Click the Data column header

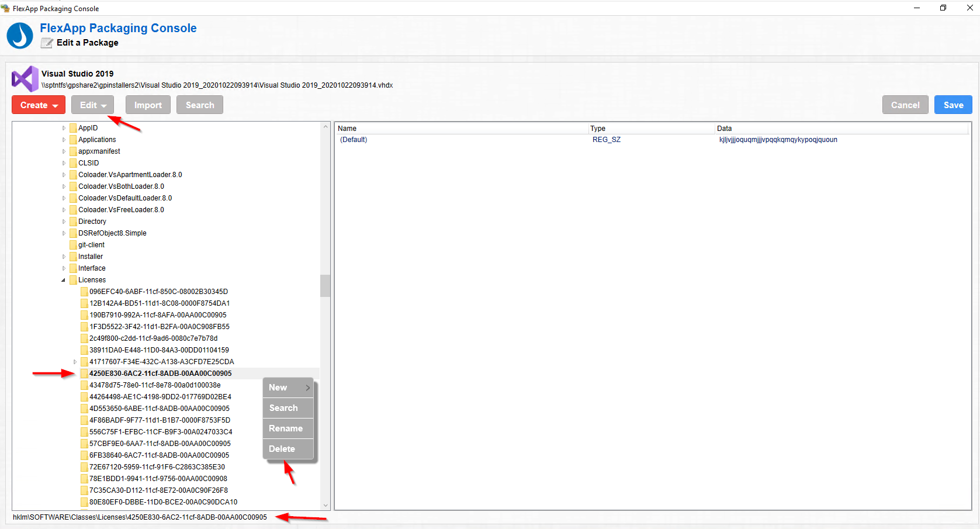(842, 129)
